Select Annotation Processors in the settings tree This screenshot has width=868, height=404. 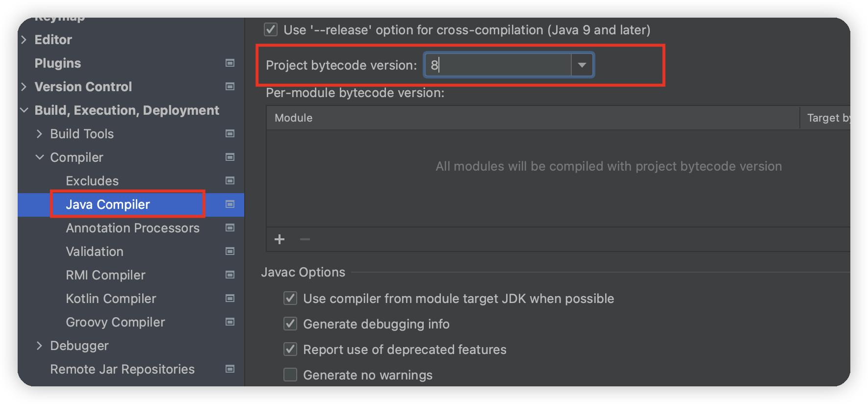pos(132,228)
